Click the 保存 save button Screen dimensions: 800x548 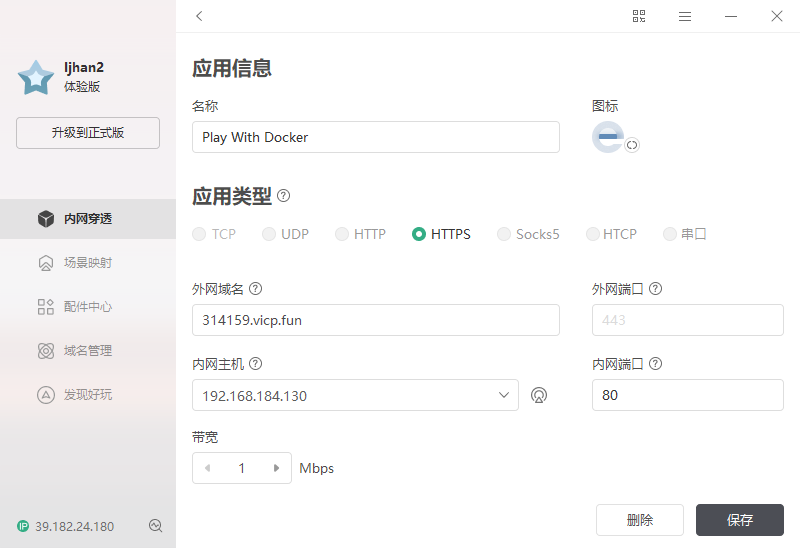pyautogui.click(x=739, y=520)
